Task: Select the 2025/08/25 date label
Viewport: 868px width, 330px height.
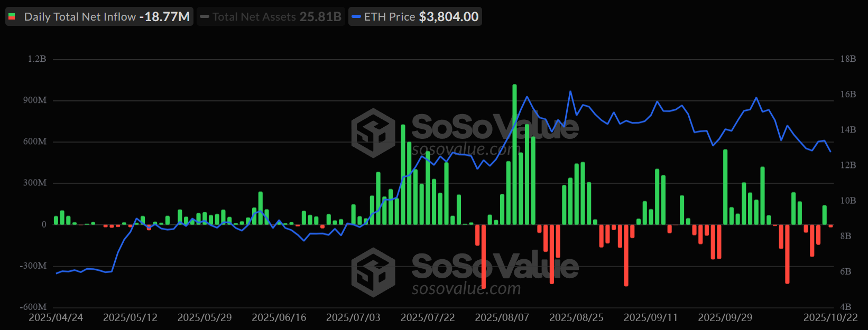Action: 576,317
